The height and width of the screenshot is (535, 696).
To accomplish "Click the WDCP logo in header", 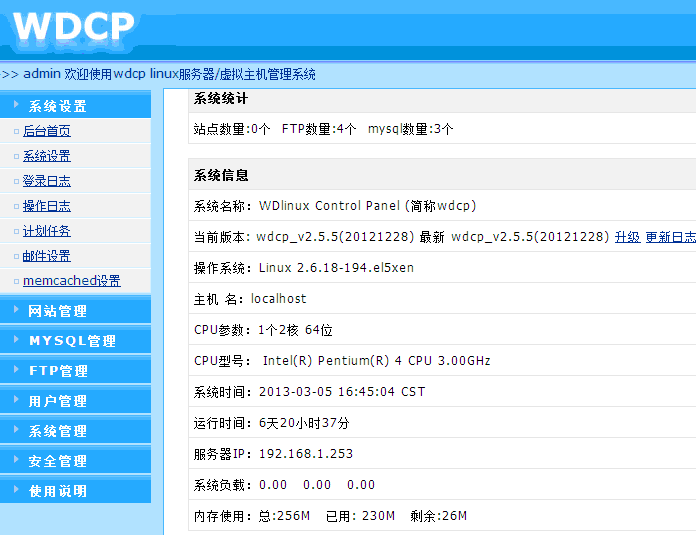I will 73,29.
